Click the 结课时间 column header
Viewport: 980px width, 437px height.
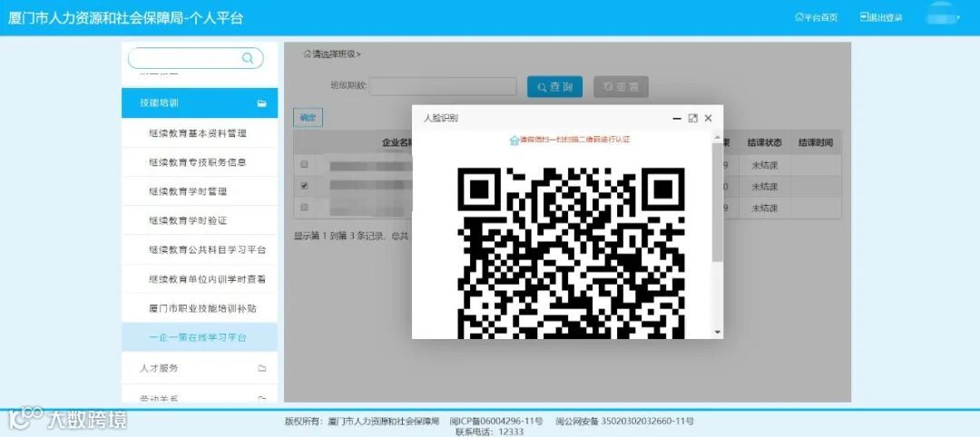[x=816, y=142]
